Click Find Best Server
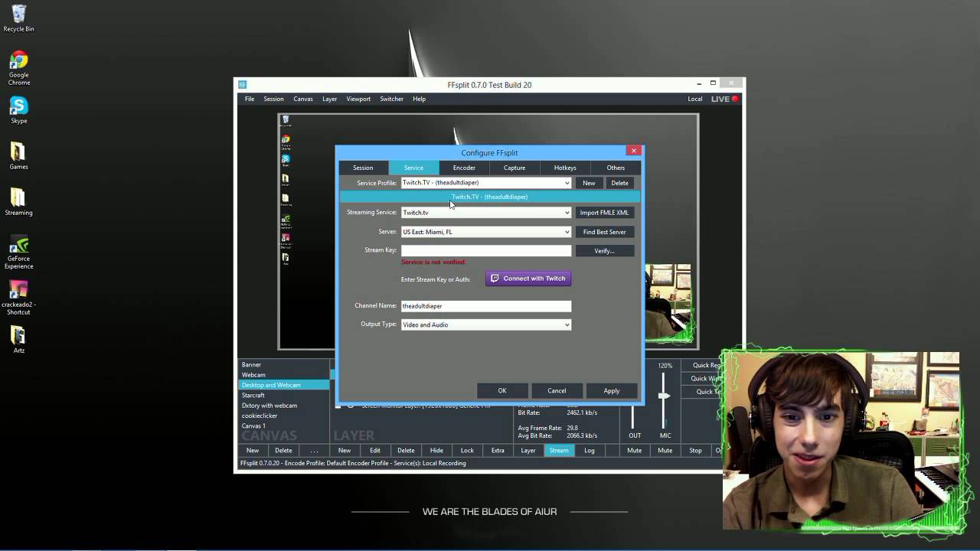The width and height of the screenshot is (980, 551). [604, 232]
